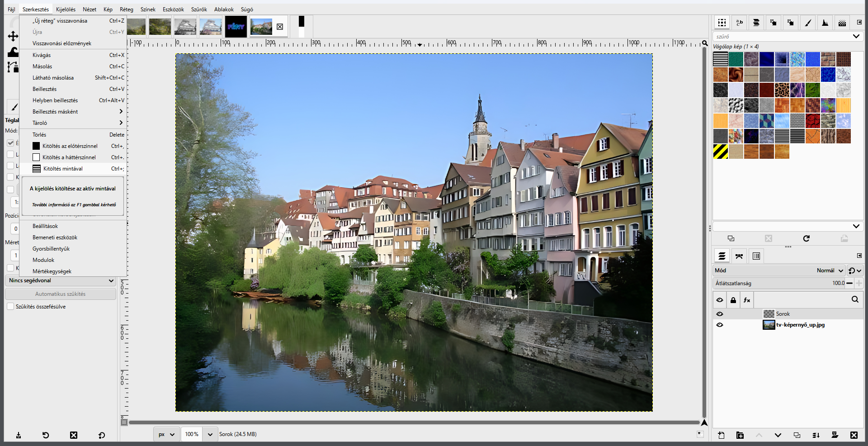Hide the tv-képernyő_up.jpg layer

[x=720, y=325]
